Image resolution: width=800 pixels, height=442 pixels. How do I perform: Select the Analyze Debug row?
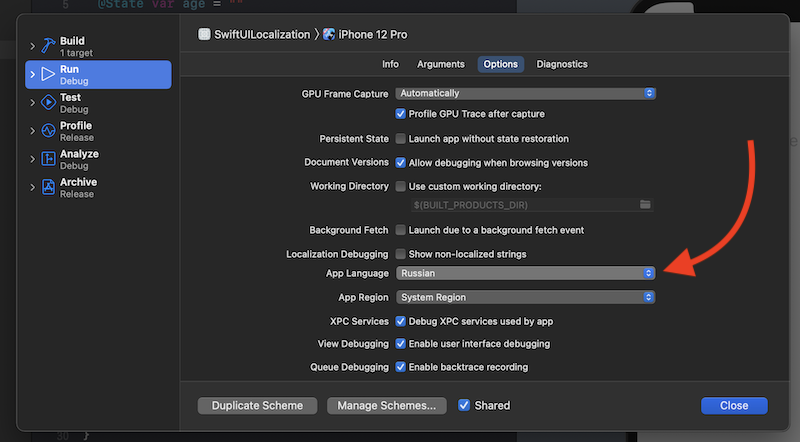click(x=98, y=159)
